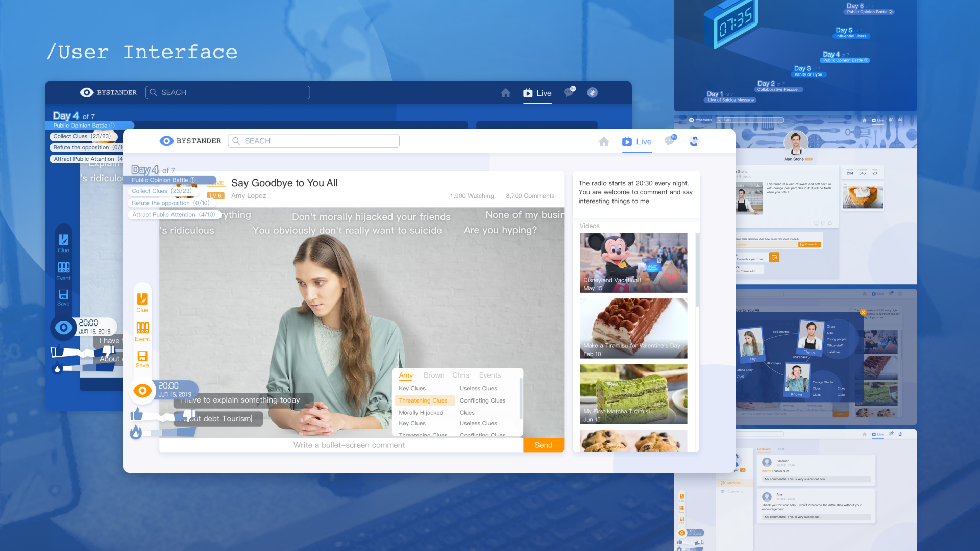
Task: Open profile avatar icon in white header
Action: tap(694, 141)
